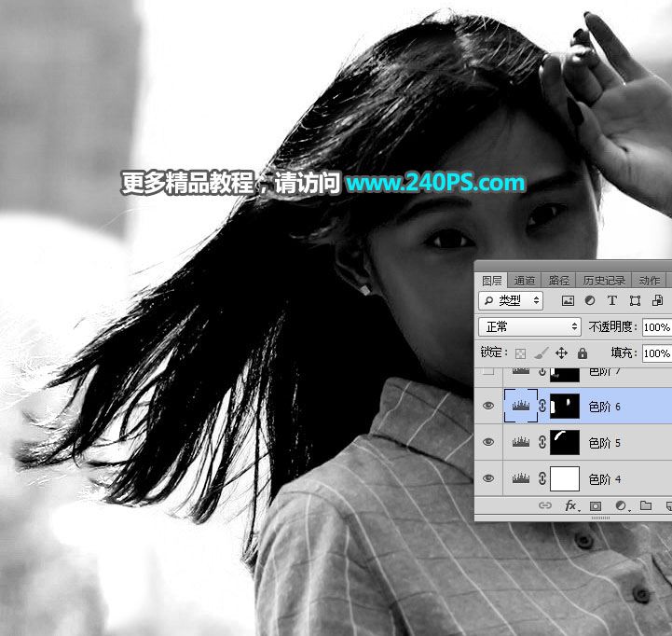672x636 pixels.
Task: Switch to the 图层 tab
Action: coord(491,281)
